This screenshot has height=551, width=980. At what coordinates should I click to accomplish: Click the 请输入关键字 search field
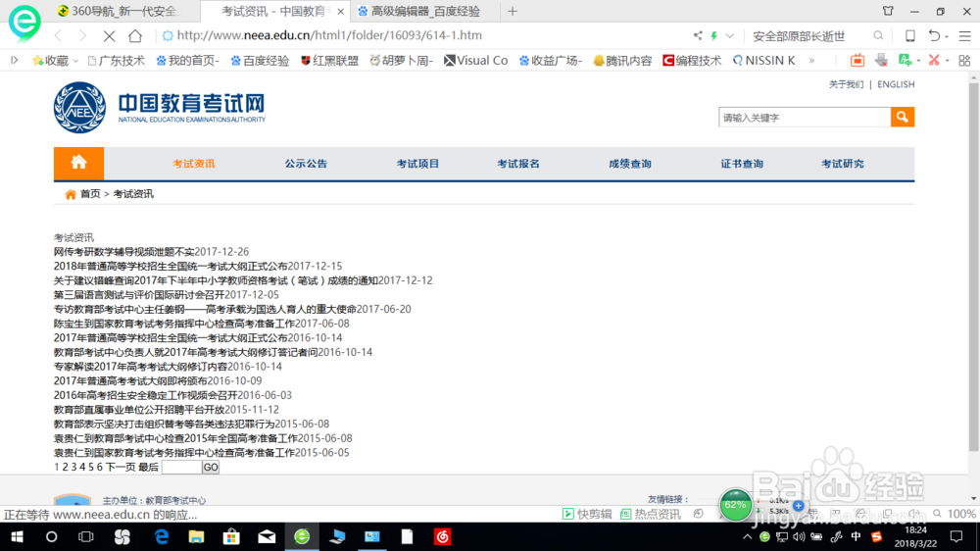click(805, 117)
